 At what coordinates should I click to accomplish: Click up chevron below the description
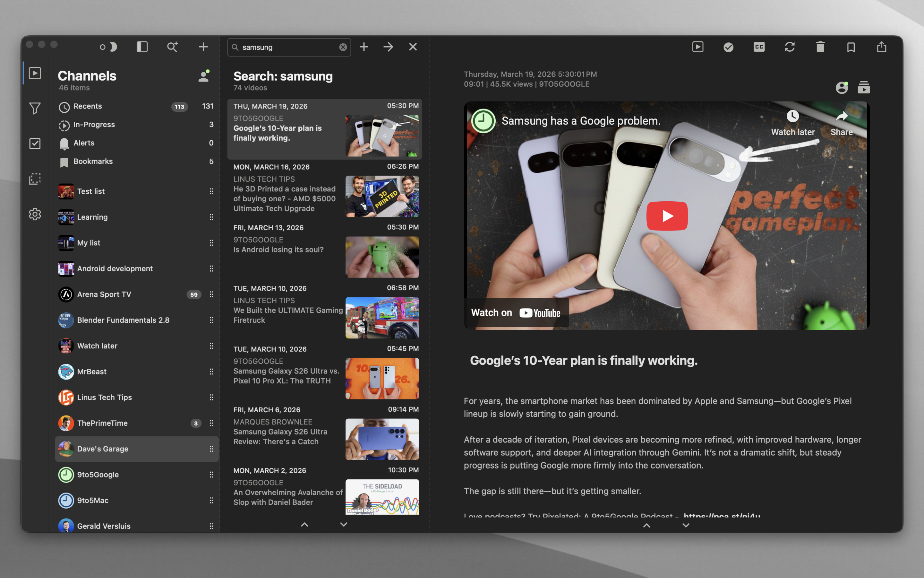(646, 526)
